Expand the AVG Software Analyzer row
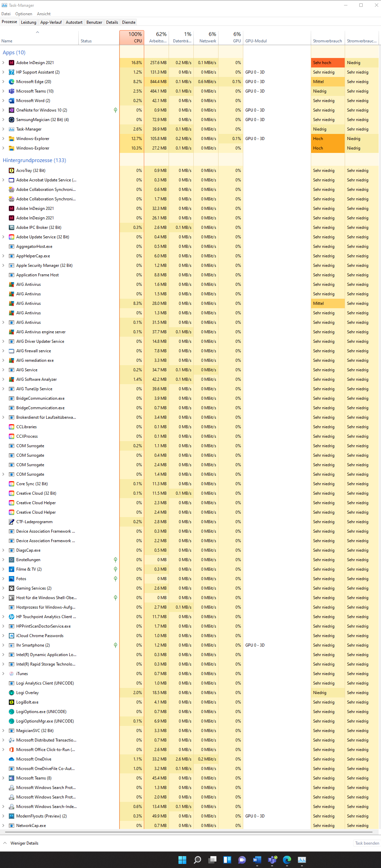This screenshot has height=868, width=381. tap(3, 379)
